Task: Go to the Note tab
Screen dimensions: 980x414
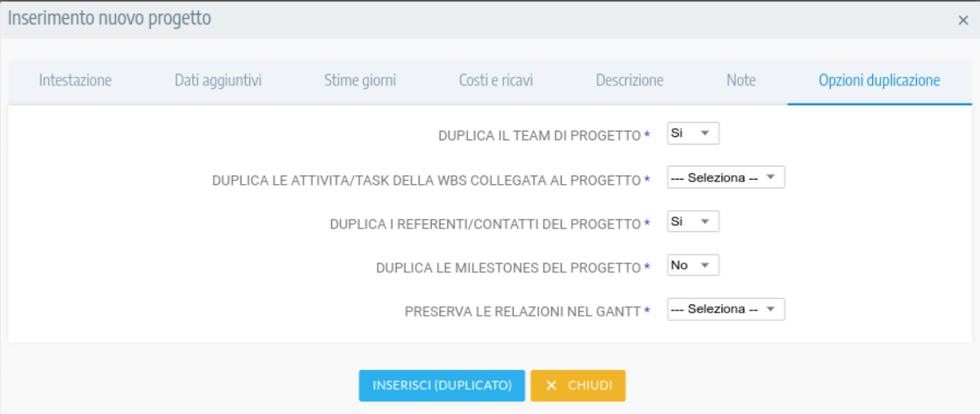Action: [740, 80]
